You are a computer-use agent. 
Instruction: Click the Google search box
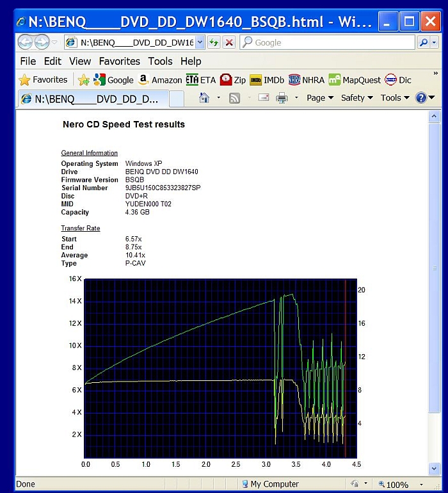327,42
